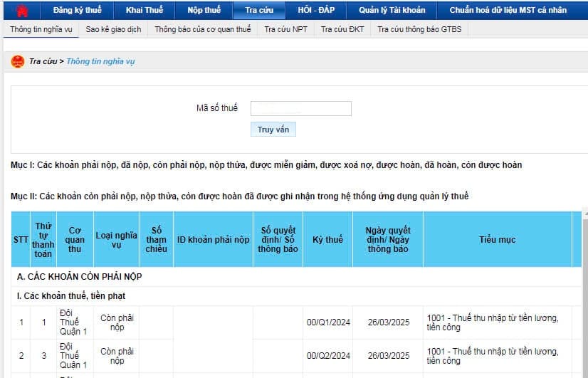Open Tra cứu thông báo GTBS tab
588x378 pixels.
(x=419, y=29)
